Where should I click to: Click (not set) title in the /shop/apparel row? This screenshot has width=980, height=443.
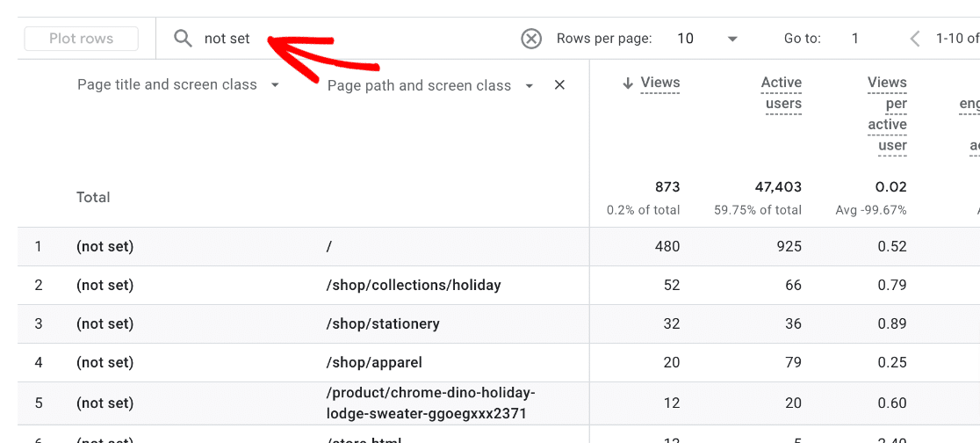click(x=105, y=362)
